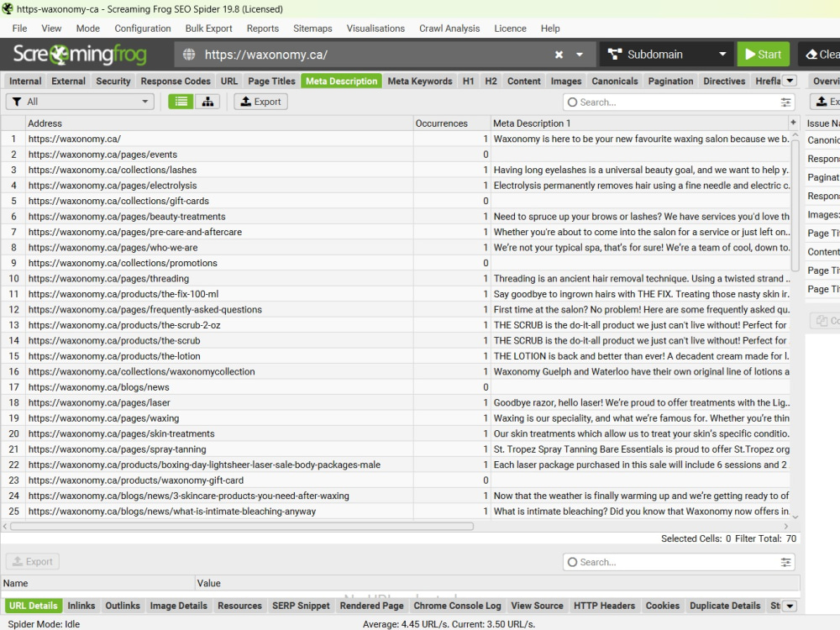Screen dimensions: 840x630
Task: Open the Reports menu
Action: pos(262,29)
